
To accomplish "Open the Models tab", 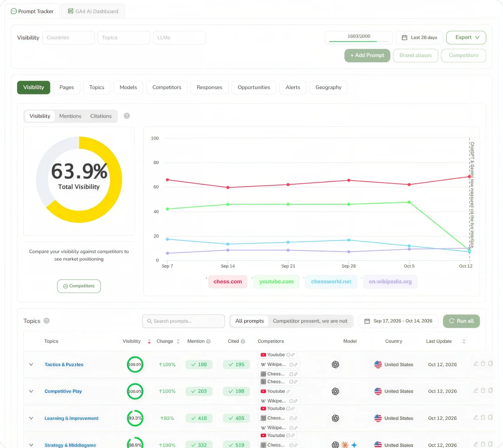I will pyautogui.click(x=128, y=87).
